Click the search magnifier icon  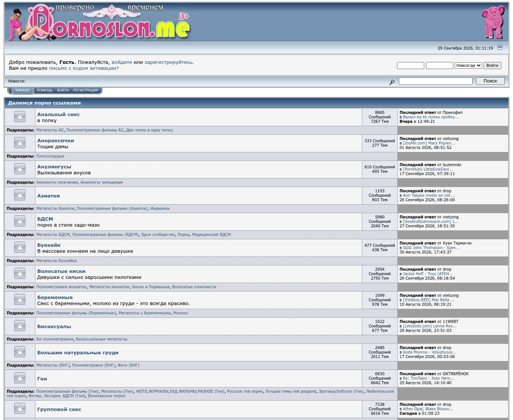392,82
